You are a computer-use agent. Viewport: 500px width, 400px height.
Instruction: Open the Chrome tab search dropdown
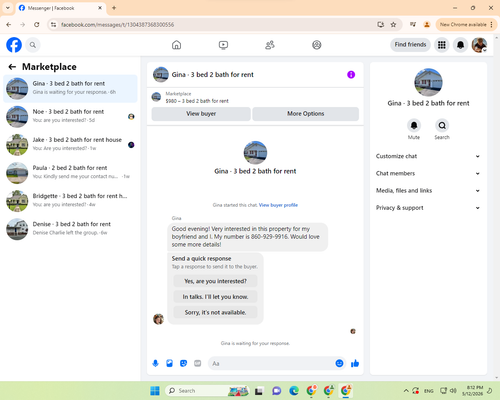pyautogui.click(x=8, y=8)
